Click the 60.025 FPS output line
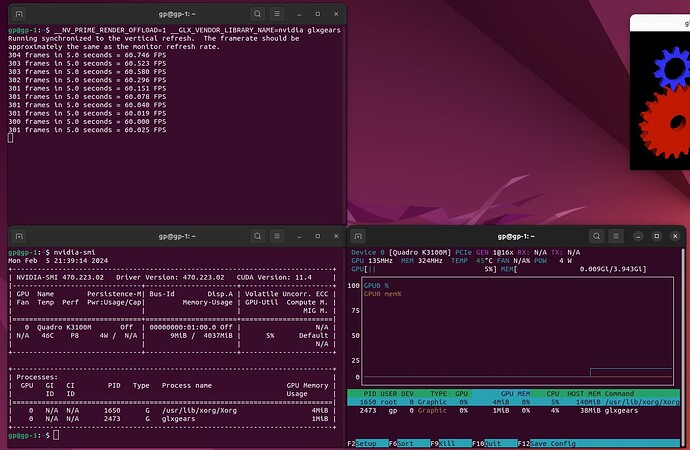The width and height of the screenshot is (690, 450). point(87,130)
